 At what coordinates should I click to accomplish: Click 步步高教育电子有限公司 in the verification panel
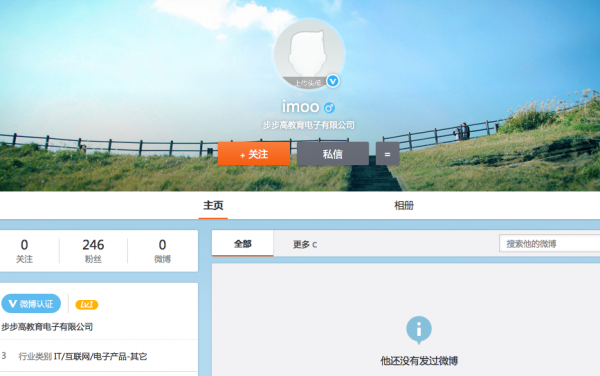47,327
